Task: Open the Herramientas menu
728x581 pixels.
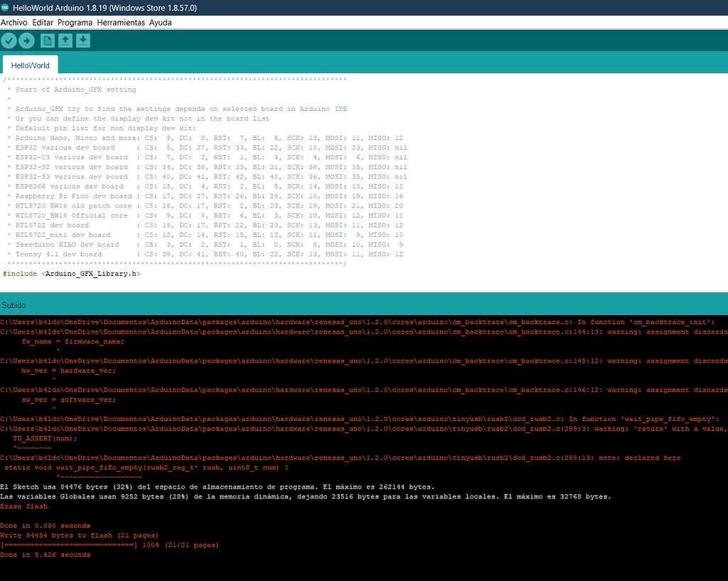Action: point(121,22)
